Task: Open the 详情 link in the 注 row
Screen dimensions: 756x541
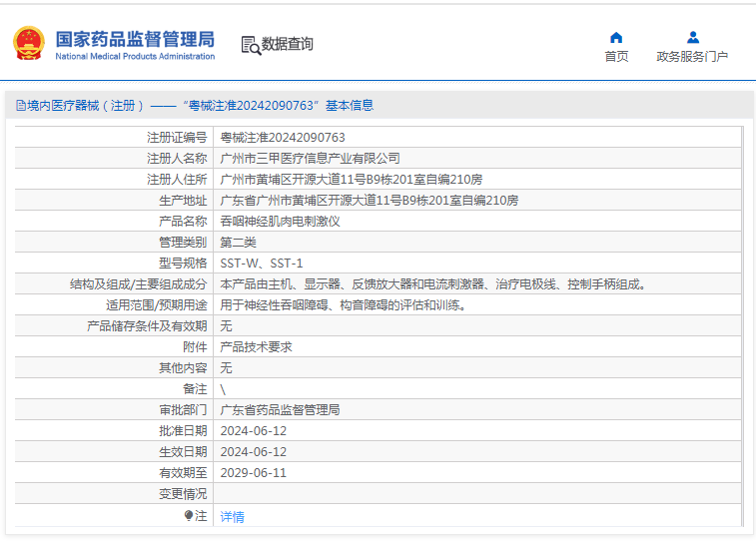Action: point(232,517)
